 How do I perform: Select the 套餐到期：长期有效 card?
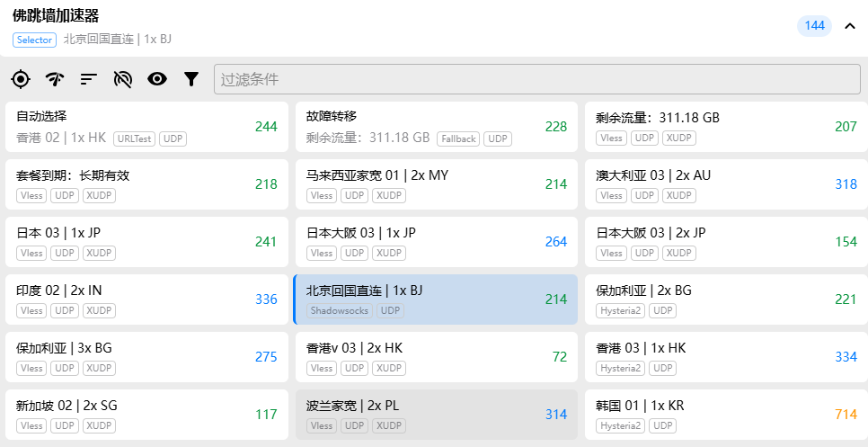(146, 184)
